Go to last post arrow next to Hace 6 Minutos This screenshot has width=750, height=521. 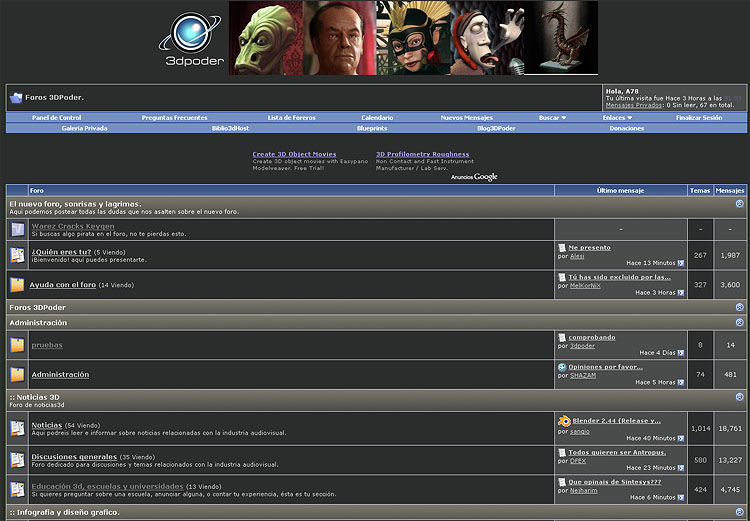tap(681, 498)
